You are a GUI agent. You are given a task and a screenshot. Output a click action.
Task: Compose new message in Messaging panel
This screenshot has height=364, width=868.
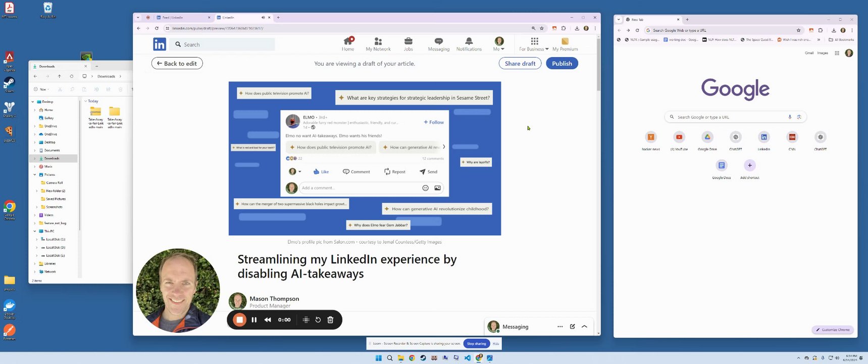pos(572,327)
